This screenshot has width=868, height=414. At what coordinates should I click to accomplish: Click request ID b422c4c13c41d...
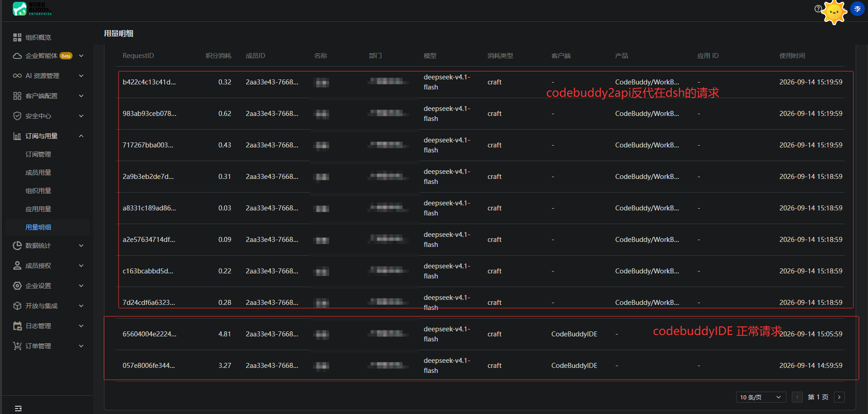tap(149, 82)
